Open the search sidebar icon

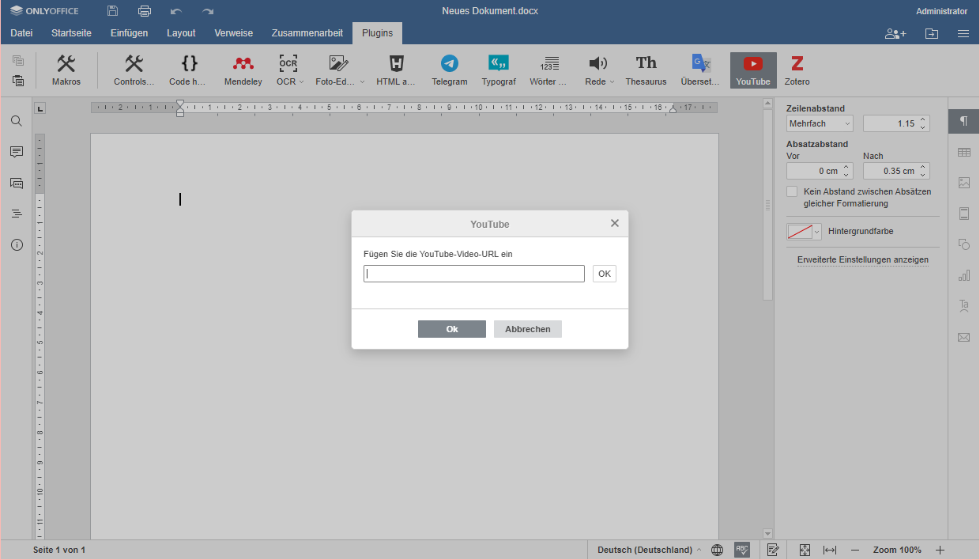click(x=16, y=121)
